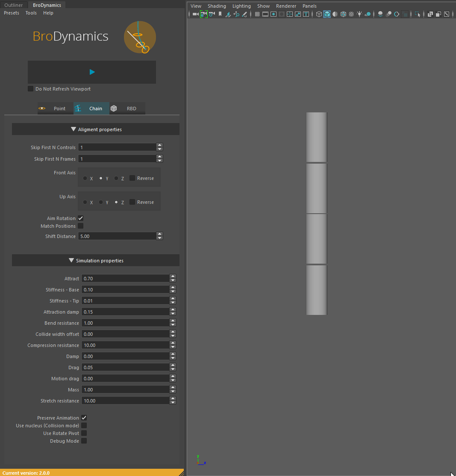Toggle the Textured checker icon

point(351,14)
